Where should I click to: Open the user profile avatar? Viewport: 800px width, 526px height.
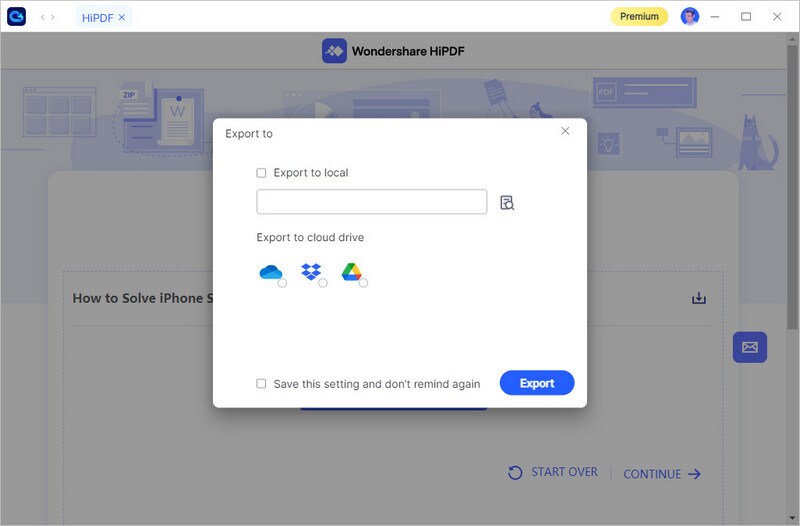click(690, 17)
